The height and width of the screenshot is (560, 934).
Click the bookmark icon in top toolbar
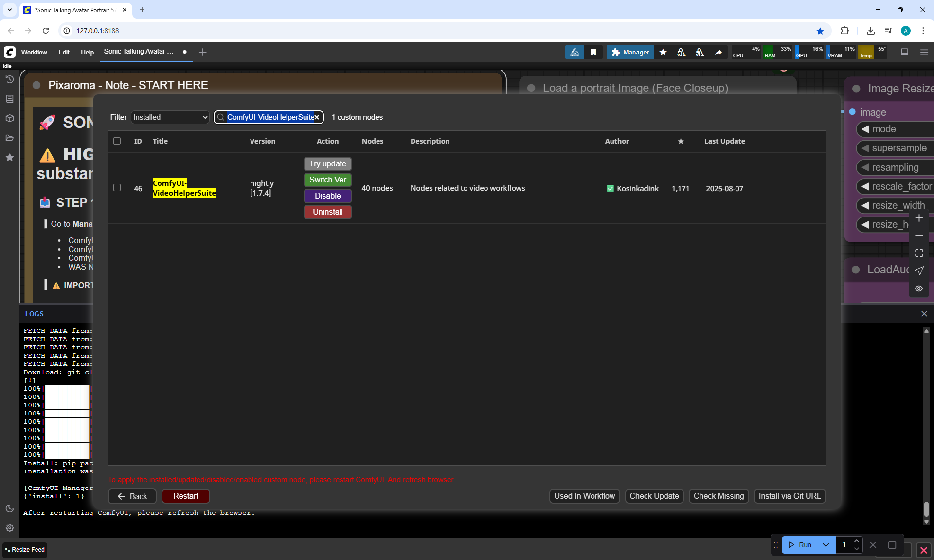[593, 52]
